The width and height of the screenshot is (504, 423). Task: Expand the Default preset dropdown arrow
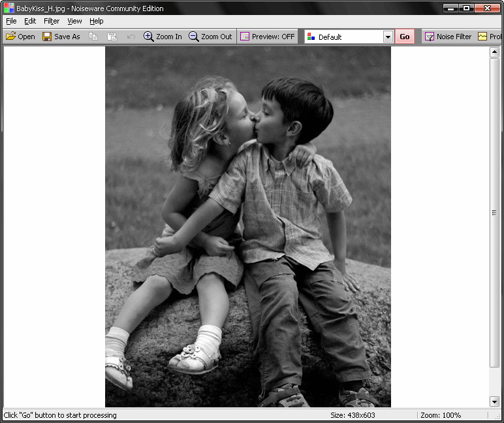click(x=388, y=37)
